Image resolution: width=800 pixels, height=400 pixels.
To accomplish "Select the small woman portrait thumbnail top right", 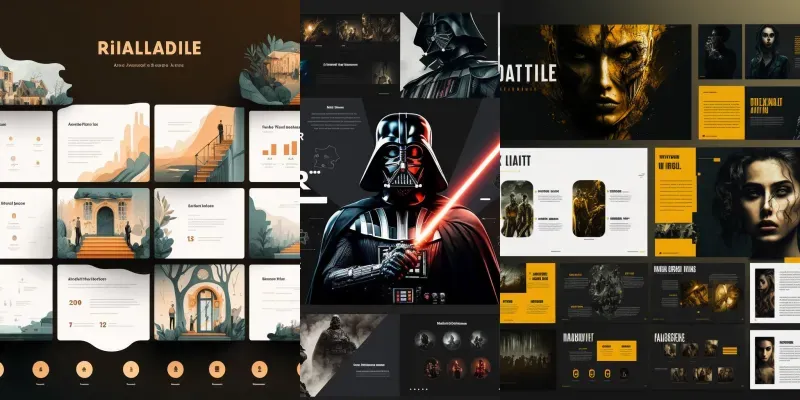I will coord(772,52).
